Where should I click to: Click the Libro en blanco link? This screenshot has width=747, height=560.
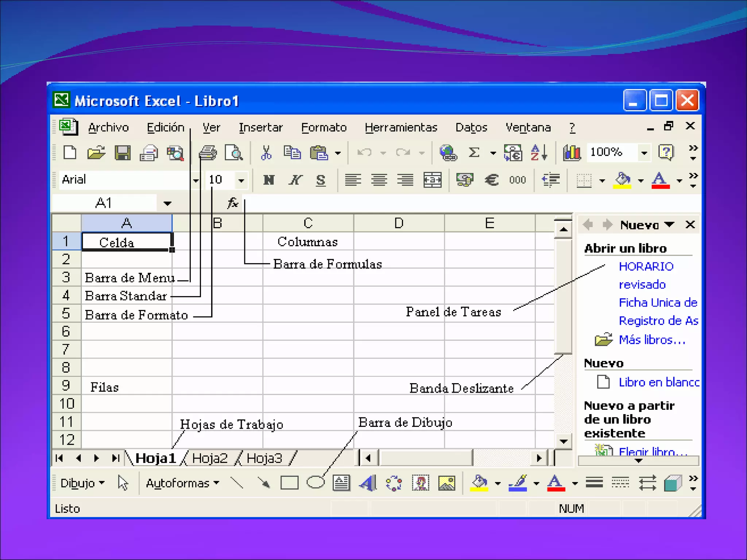pyautogui.click(x=659, y=382)
